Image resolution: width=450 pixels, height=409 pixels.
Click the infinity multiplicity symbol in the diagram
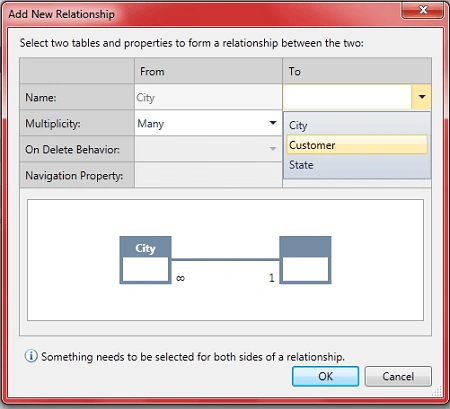point(180,278)
